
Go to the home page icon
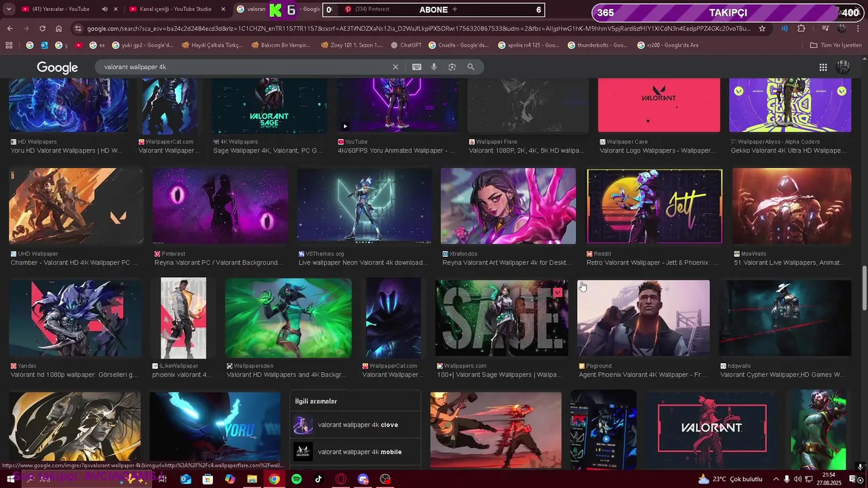(59, 28)
